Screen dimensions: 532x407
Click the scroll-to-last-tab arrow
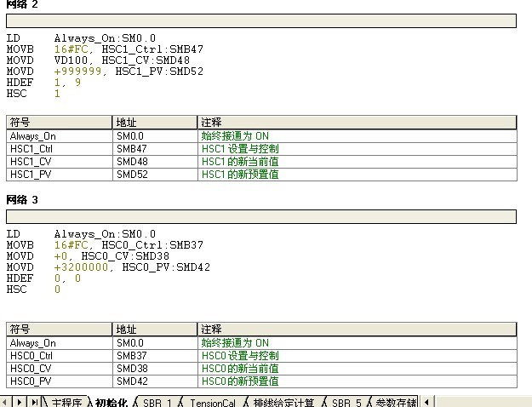(x=35, y=402)
